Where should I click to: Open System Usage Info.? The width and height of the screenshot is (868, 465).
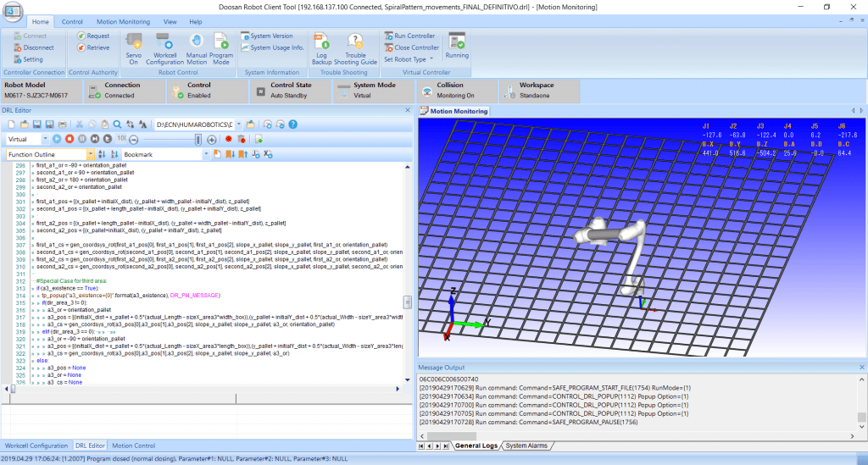(272, 47)
